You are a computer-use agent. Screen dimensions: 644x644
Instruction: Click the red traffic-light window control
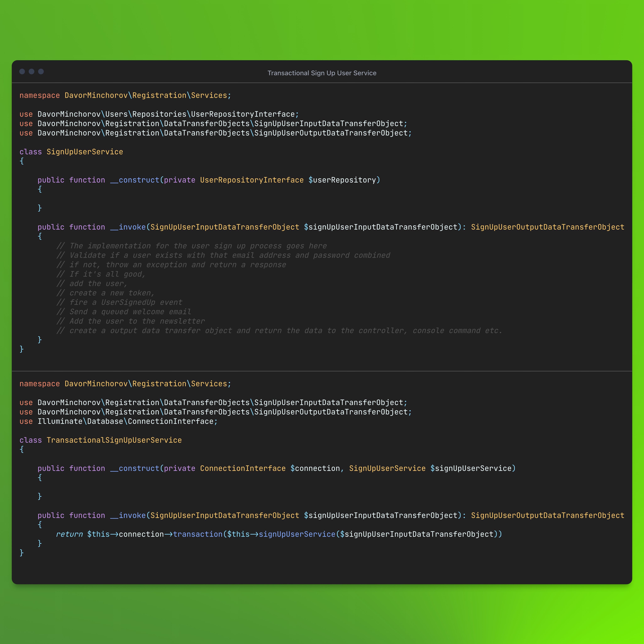click(x=22, y=71)
